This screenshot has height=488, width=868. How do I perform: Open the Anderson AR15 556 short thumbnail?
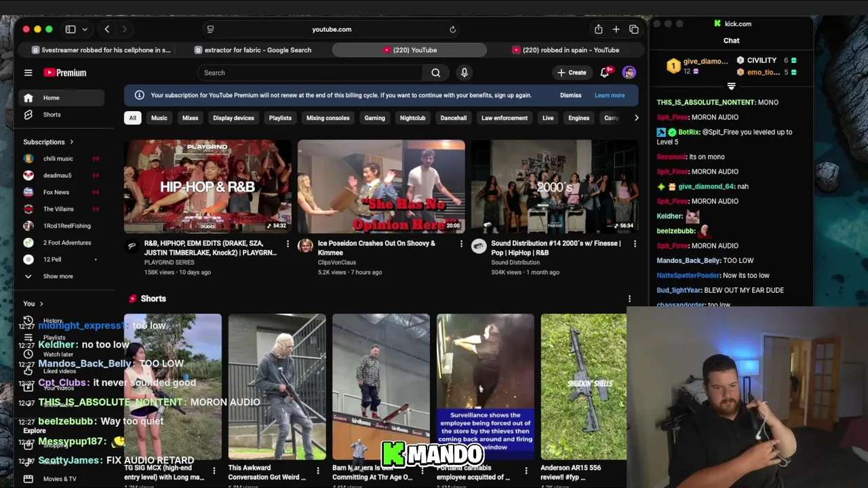584,387
